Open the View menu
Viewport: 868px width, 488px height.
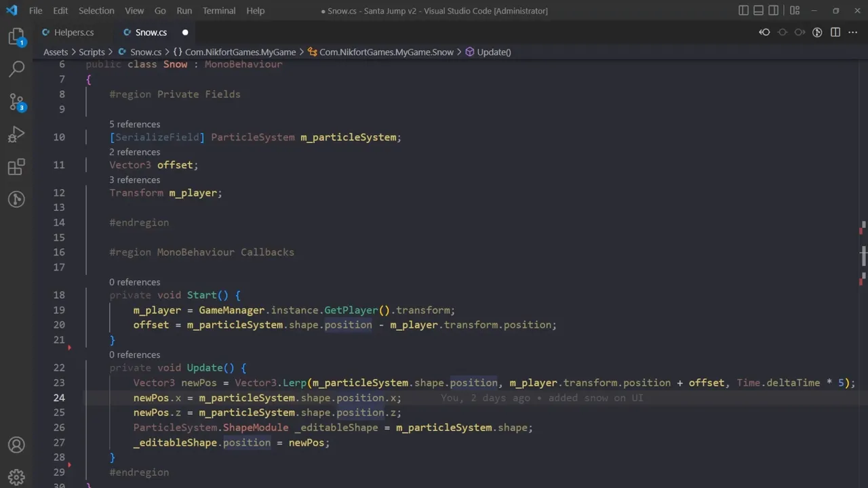click(134, 11)
